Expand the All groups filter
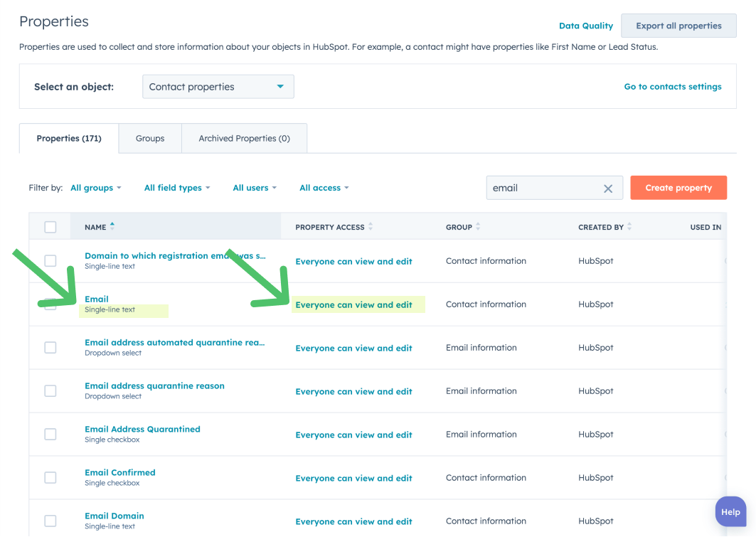Image resolution: width=756 pixels, height=537 pixels. tap(96, 188)
